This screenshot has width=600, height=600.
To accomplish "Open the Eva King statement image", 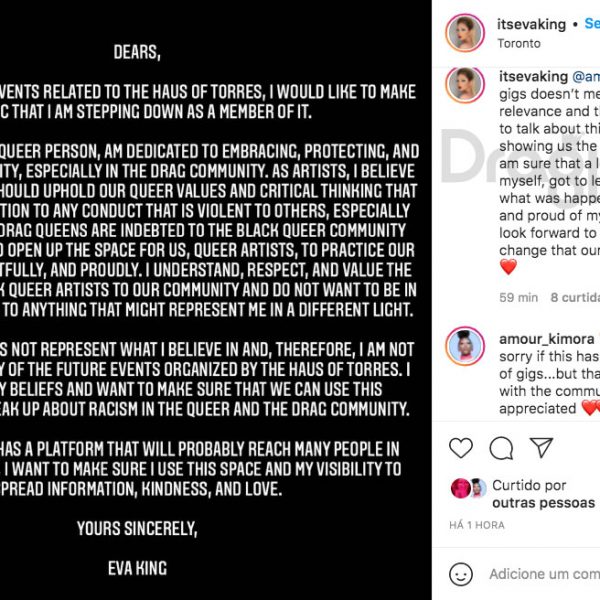I will tap(216, 300).
